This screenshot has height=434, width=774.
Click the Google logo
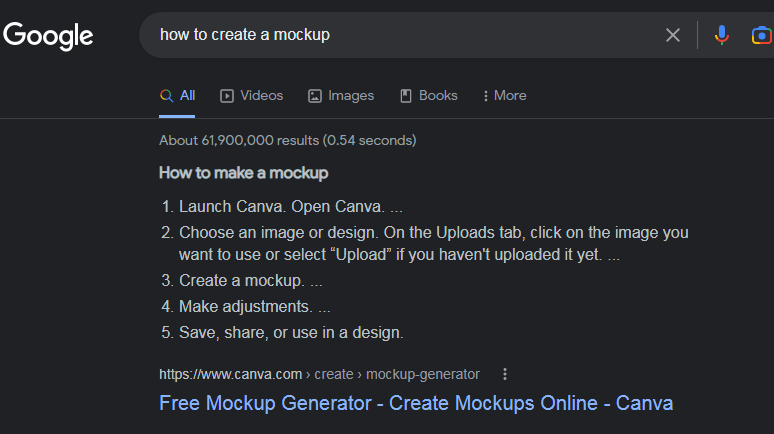(48, 36)
